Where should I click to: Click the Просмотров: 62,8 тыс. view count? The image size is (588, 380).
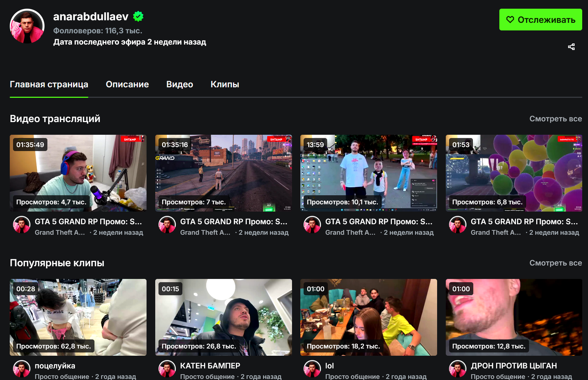click(54, 346)
